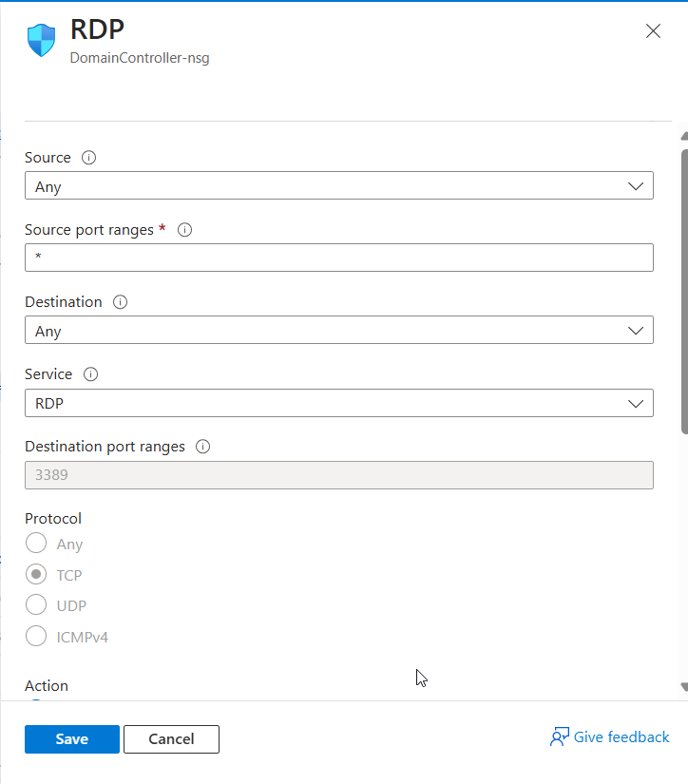688x784 pixels.
Task: Click the info icon beside Service
Action: point(90,374)
